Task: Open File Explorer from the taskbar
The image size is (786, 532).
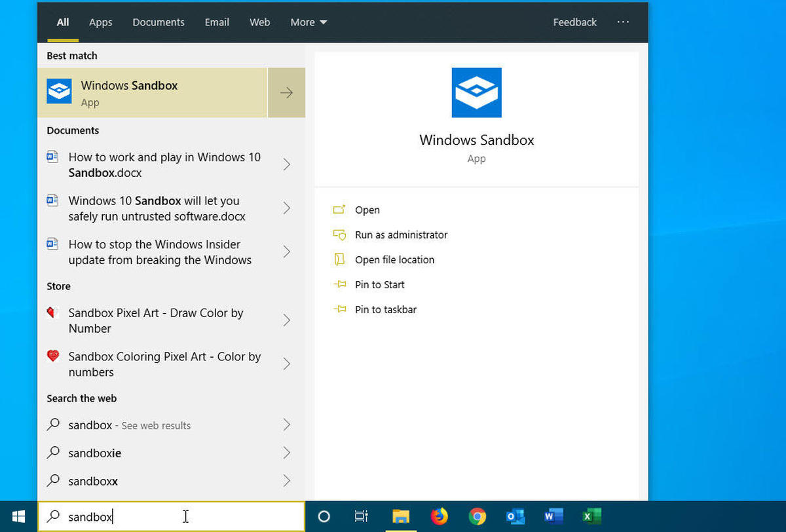Action: (x=401, y=516)
